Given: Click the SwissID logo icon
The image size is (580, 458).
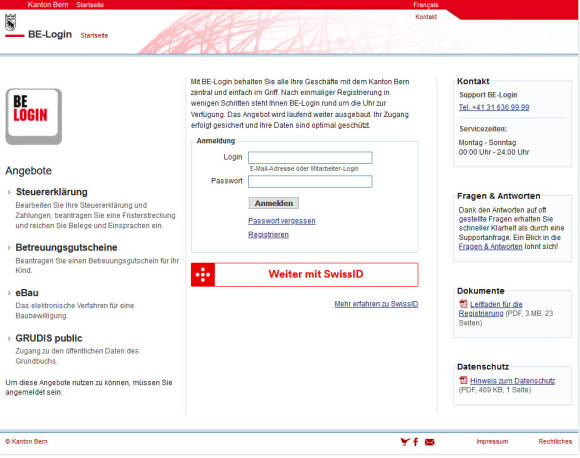Looking at the screenshot, I should (203, 275).
